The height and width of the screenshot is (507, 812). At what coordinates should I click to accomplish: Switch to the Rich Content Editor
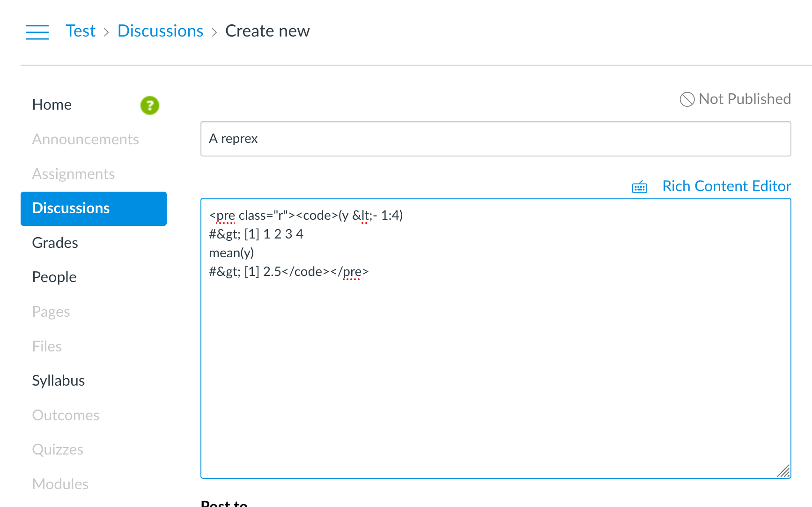click(x=726, y=186)
